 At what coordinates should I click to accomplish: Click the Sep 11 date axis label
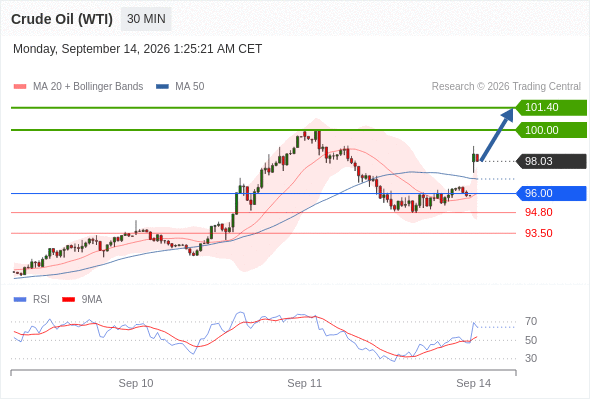pos(304,383)
